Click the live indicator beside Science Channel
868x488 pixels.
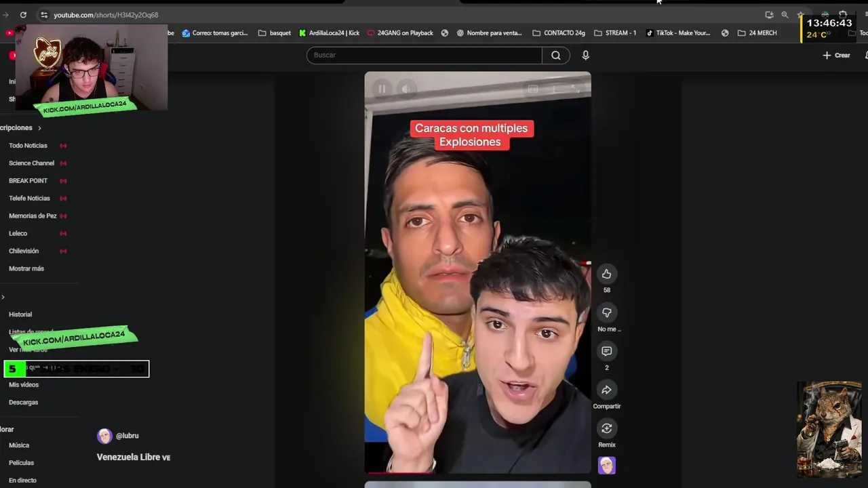63,163
